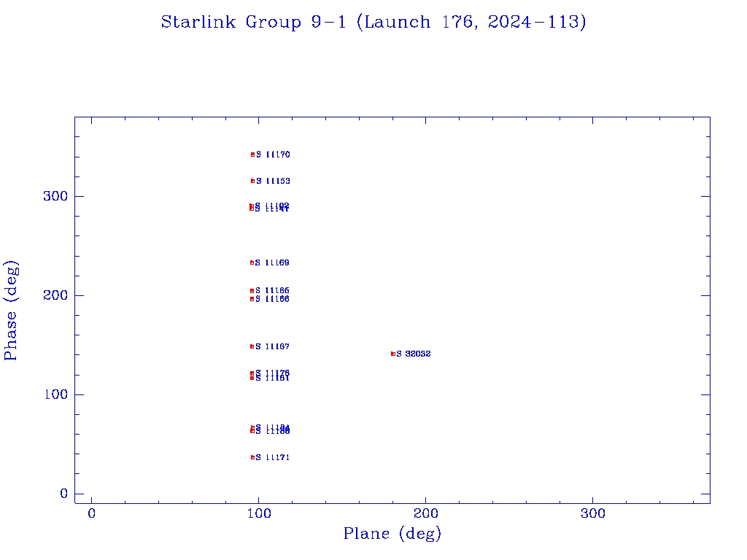Viewport: 747px width, 560px height.
Task: Select the 'S 32032' satellite label
Action: [x=414, y=354]
